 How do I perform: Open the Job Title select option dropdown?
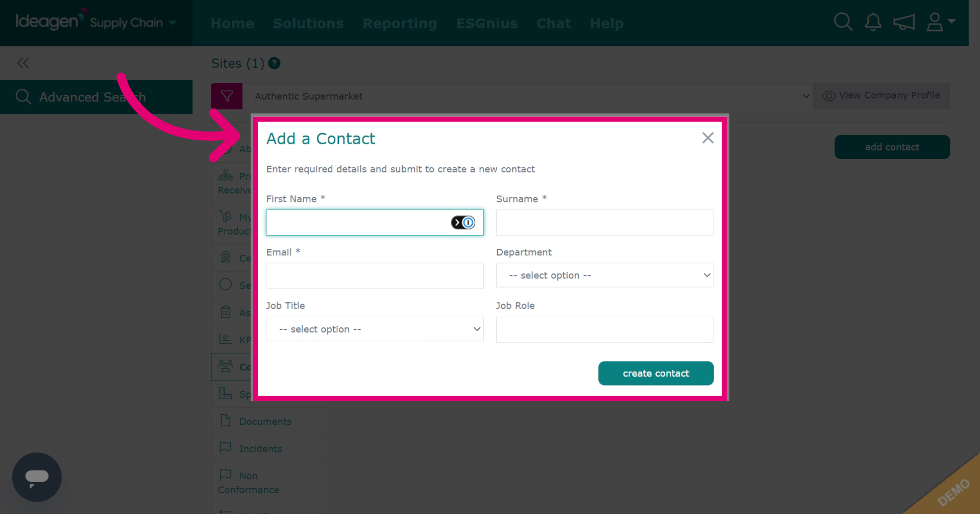(375, 329)
